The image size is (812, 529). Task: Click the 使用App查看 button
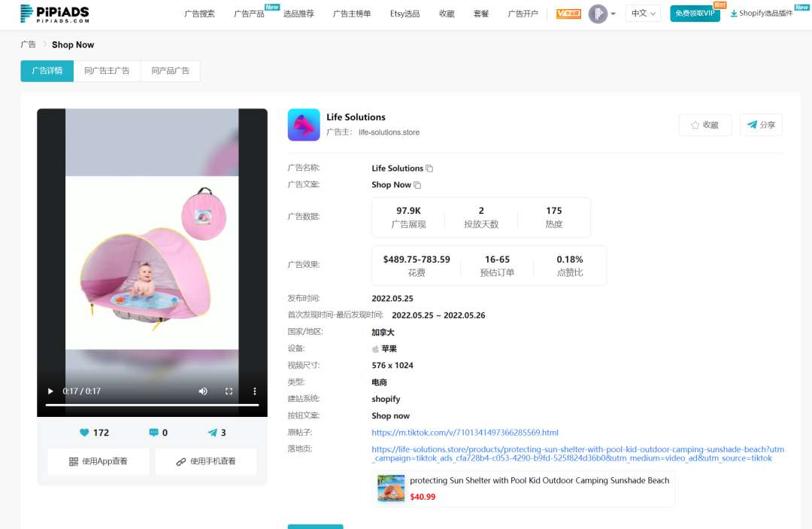(x=98, y=461)
